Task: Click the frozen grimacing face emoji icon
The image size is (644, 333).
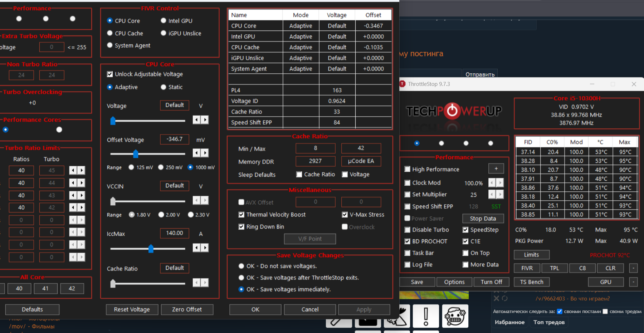Action: 455,316
